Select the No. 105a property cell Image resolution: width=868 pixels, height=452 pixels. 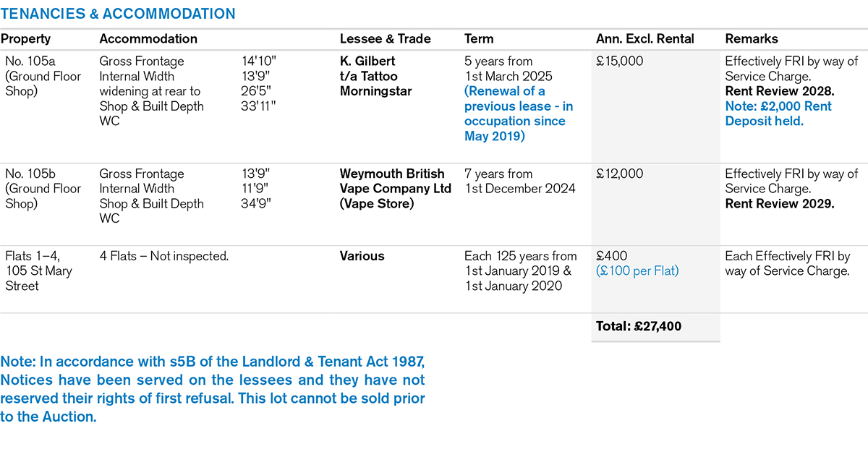click(43, 76)
